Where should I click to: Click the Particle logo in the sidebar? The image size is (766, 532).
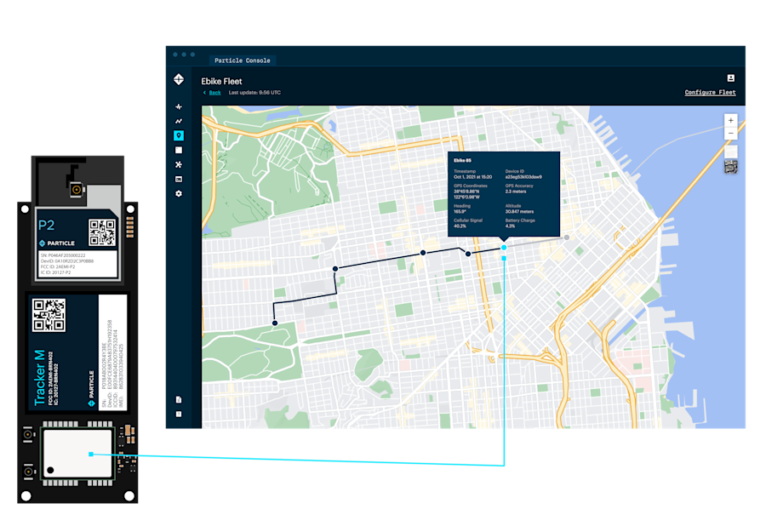(179, 79)
